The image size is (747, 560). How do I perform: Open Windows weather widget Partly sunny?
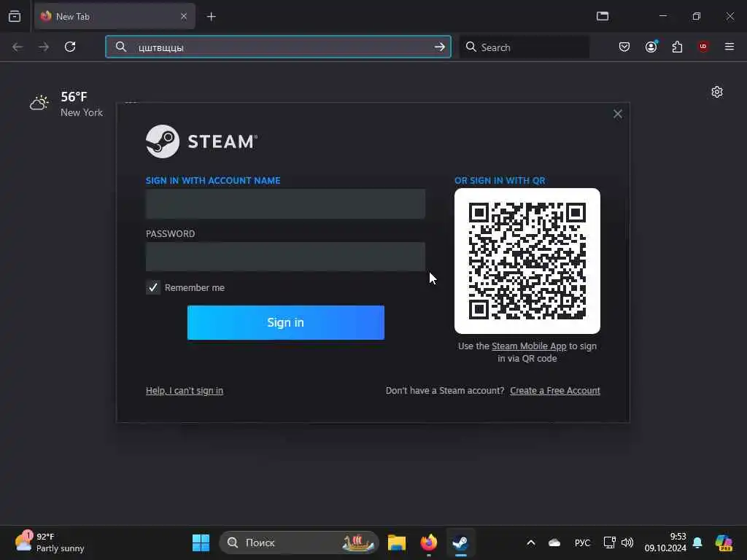pos(49,542)
